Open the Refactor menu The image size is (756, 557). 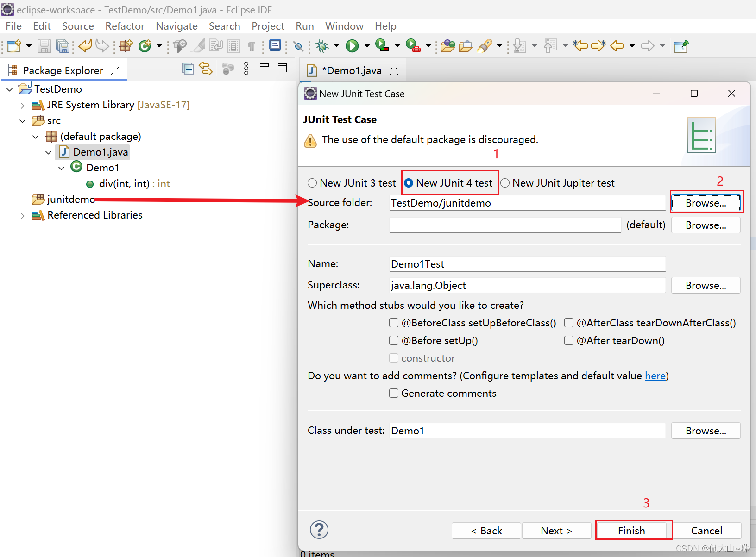[x=125, y=26]
